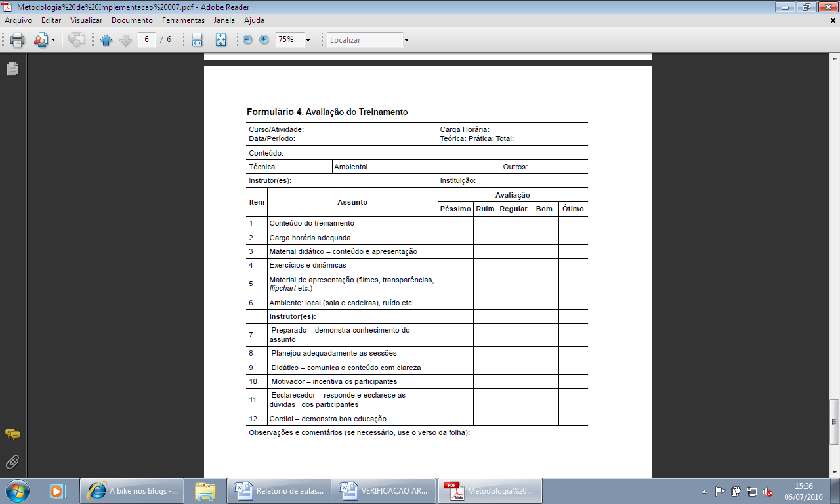Open the Documento menu
840x504 pixels.
coord(132,20)
